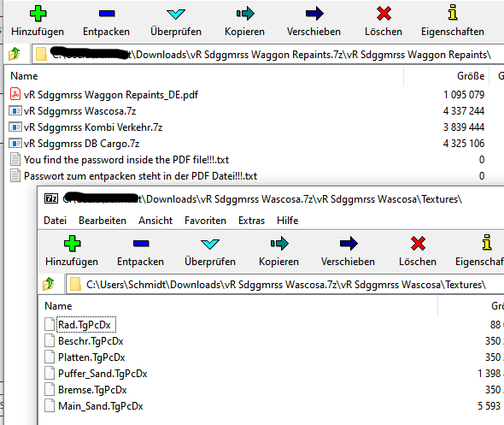Select vR Sdggmrss Kombi Verkehr.7z file name

[x=93, y=127]
